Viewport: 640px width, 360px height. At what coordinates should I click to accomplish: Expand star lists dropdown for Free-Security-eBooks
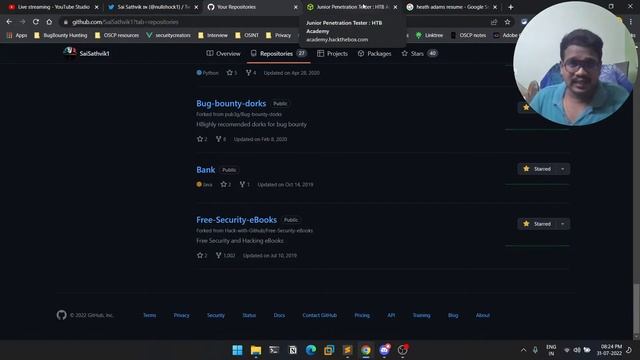563,224
